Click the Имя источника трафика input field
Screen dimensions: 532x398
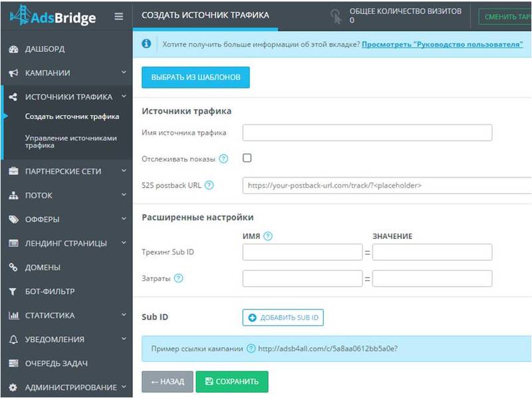click(x=367, y=133)
